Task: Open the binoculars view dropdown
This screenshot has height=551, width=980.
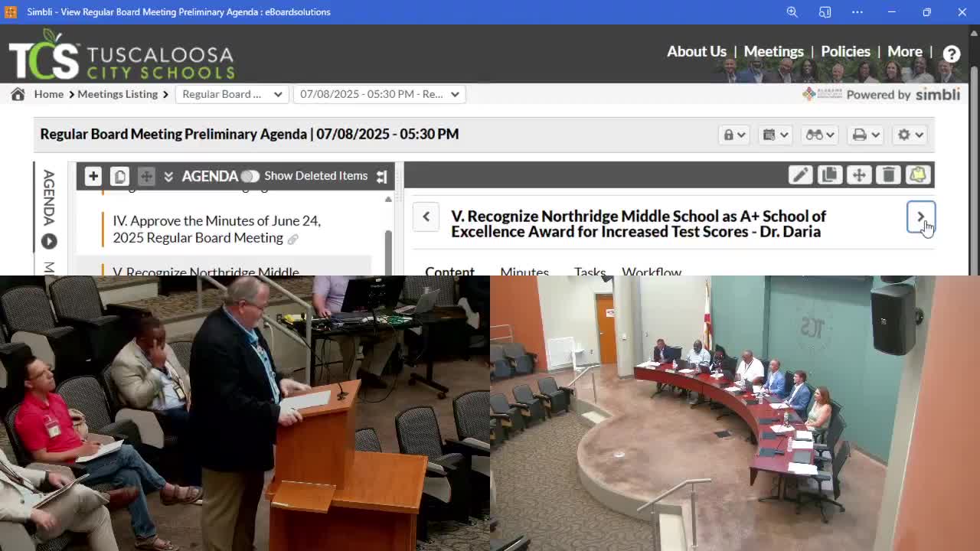Action: [820, 135]
